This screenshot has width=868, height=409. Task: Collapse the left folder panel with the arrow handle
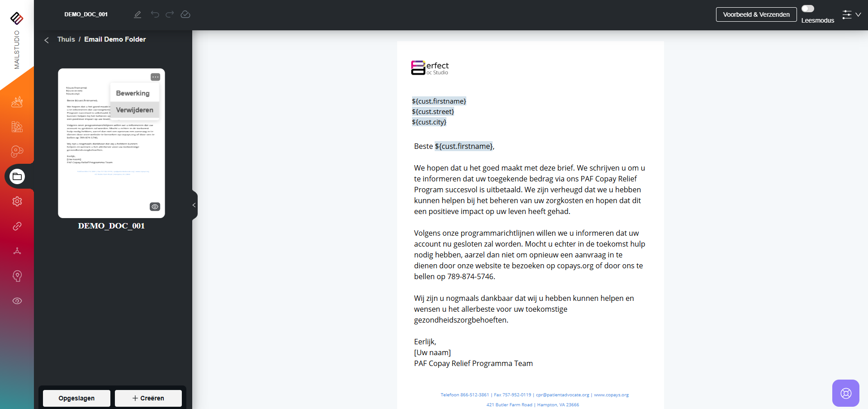194,205
